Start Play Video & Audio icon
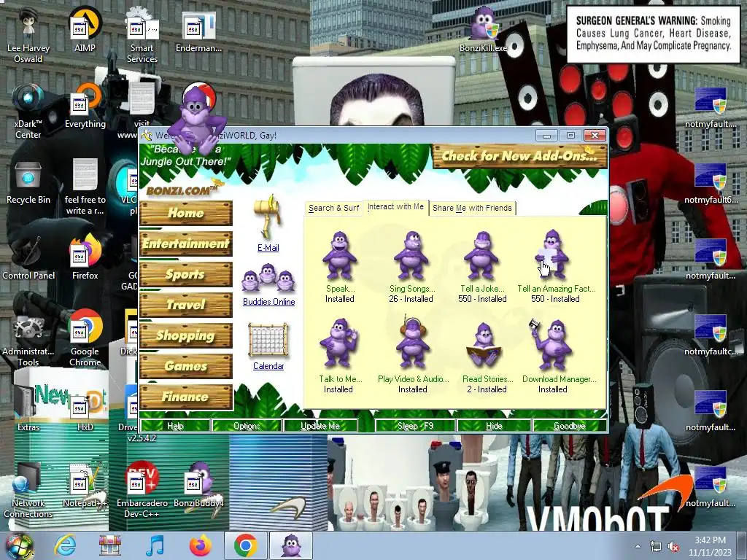Viewport: 747px width, 560px height. tap(412, 343)
